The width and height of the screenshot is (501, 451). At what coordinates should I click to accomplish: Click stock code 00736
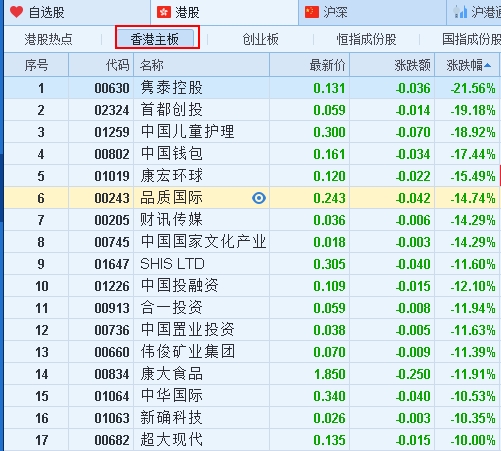[x=112, y=330]
